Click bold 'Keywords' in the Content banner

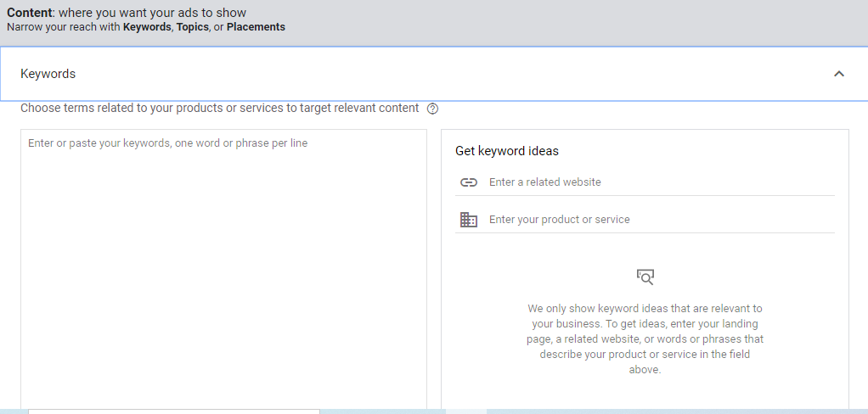[146, 27]
